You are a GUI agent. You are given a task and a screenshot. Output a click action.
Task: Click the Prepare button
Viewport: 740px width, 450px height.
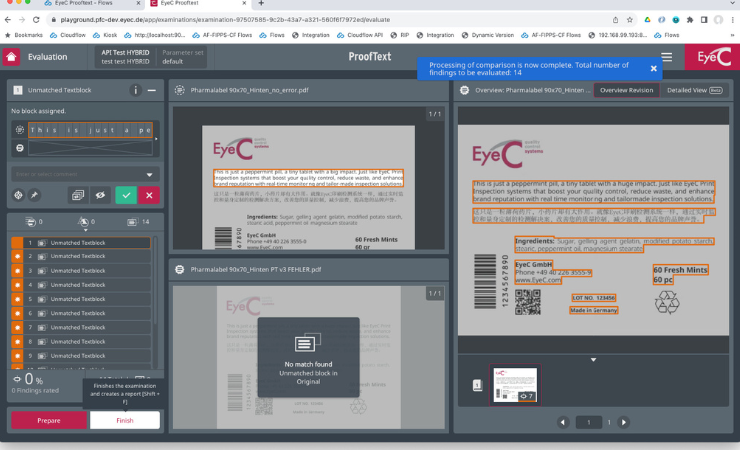click(x=49, y=420)
